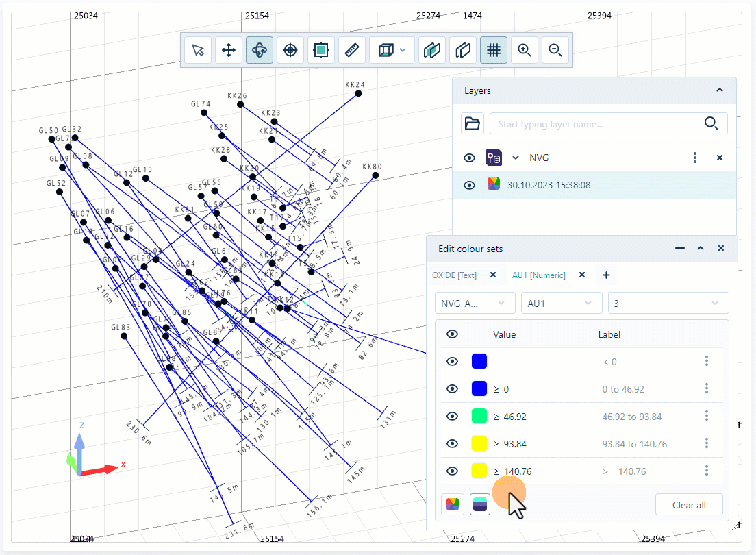Click the center target tool
The width and height of the screenshot is (756, 555).
click(x=290, y=49)
